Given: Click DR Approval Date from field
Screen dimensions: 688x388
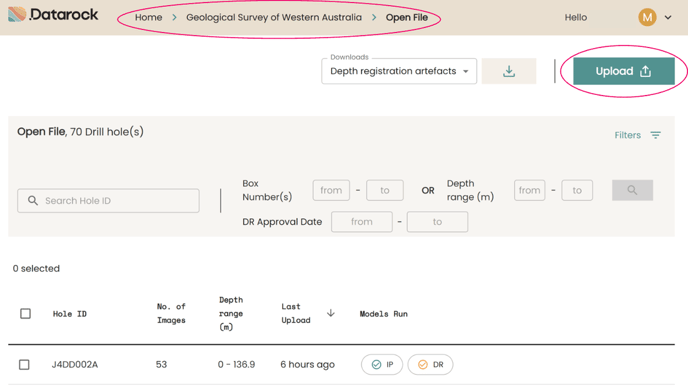Looking at the screenshot, I should point(362,222).
